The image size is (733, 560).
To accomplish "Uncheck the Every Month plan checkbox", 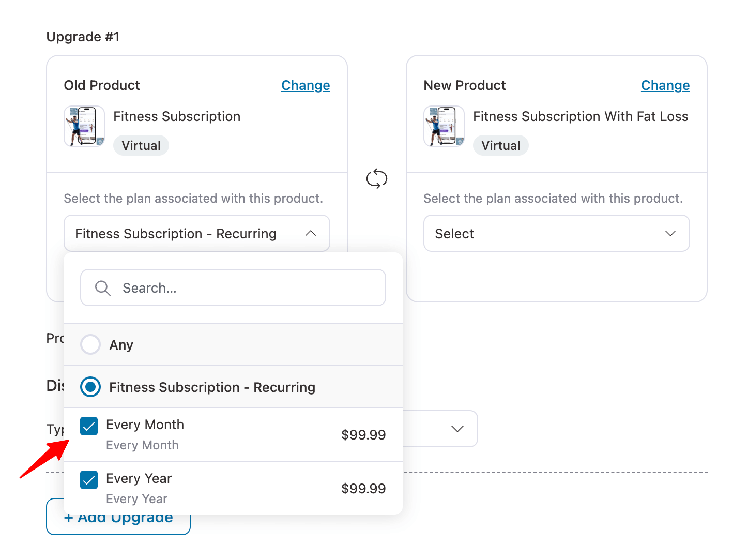I will (89, 426).
